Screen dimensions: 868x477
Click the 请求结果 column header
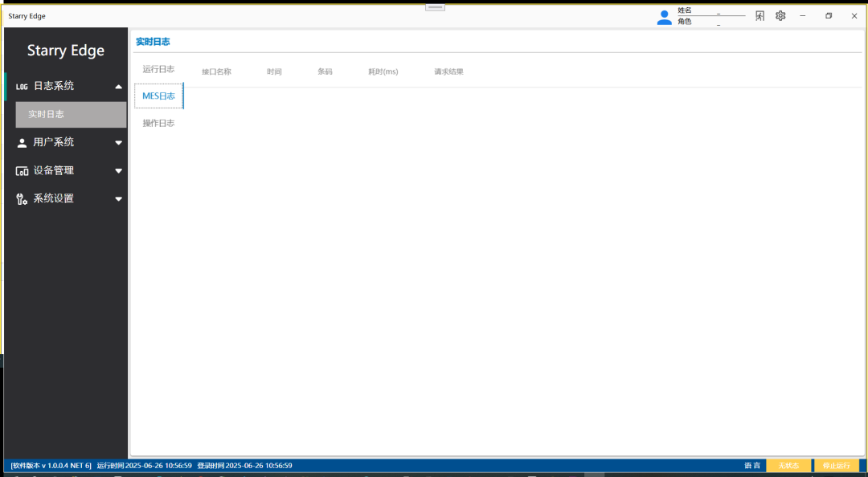pyautogui.click(x=448, y=71)
